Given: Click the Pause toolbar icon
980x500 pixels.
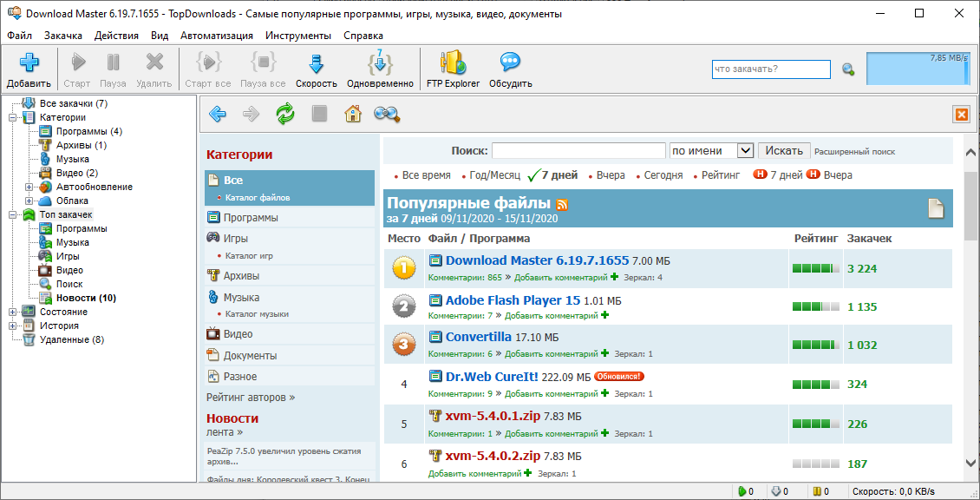Looking at the screenshot, I should [x=113, y=62].
